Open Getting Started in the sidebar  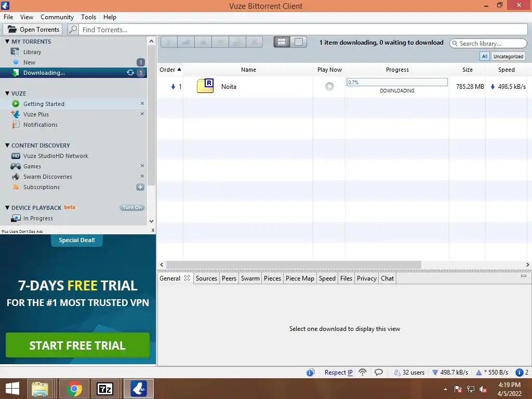coord(44,104)
